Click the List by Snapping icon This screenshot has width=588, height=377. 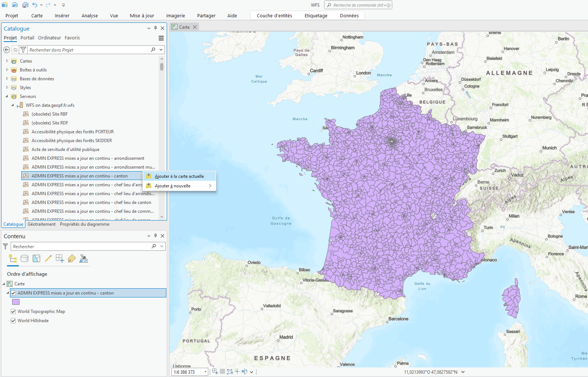pyautogui.click(x=60, y=259)
